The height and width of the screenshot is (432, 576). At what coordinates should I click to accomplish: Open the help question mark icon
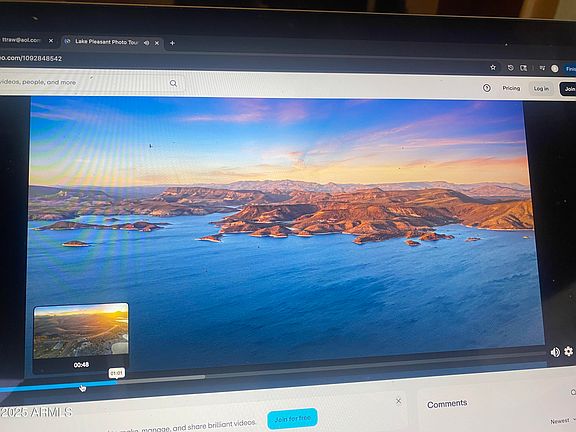coord(487,88)
